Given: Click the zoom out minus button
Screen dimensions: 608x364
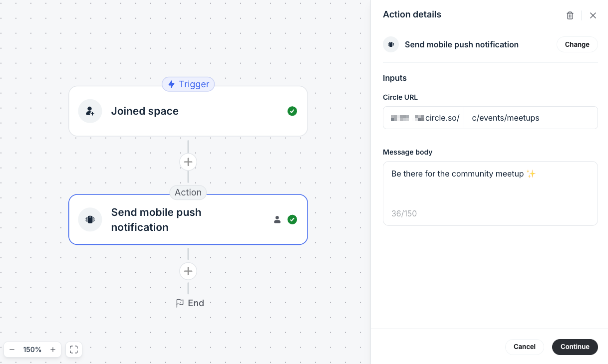Looking at the screenshot, I should click(11, 350).
